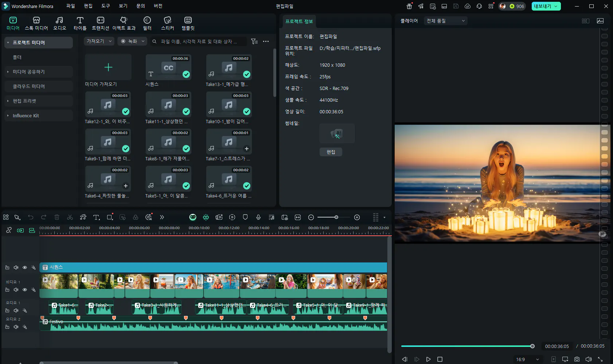Select the Take7-1 audio clip thumbnail

229,142
